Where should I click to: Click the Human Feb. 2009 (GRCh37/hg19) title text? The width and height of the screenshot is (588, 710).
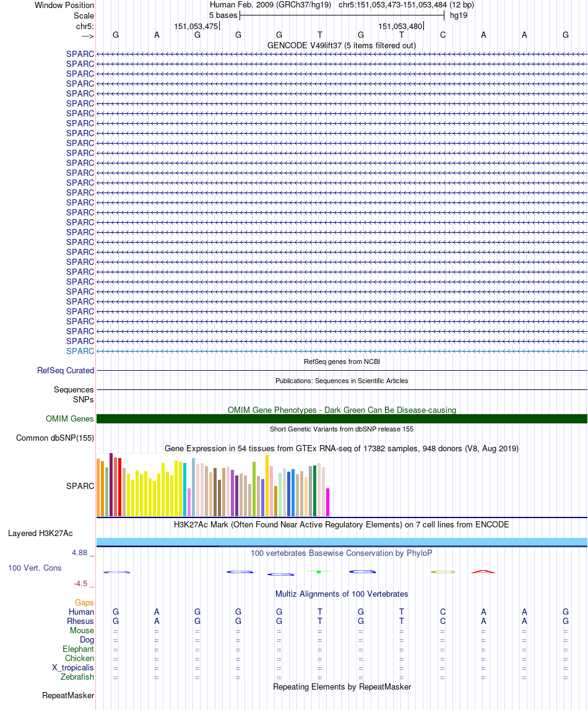pos(270,5)
